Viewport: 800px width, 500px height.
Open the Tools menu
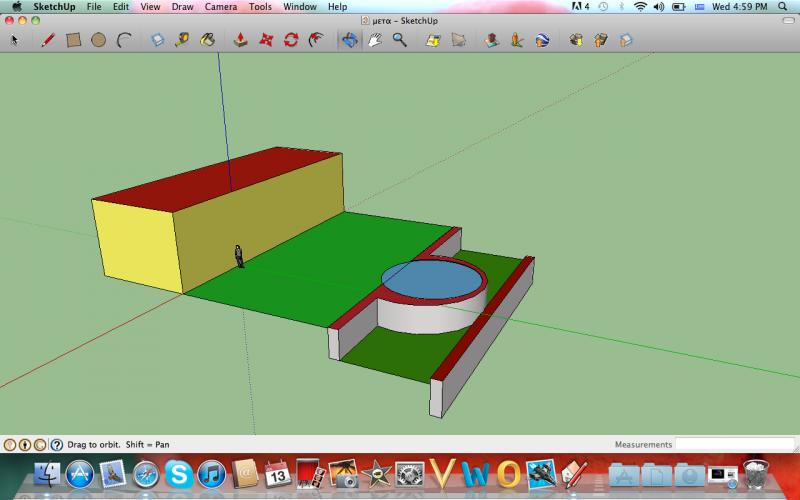click(260, 7)
